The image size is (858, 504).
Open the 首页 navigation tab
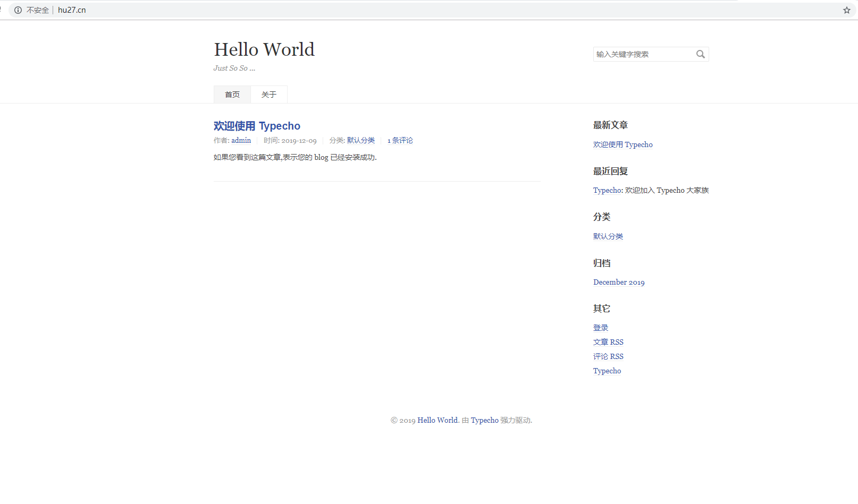pyautogui.click(x=232, y=95)
